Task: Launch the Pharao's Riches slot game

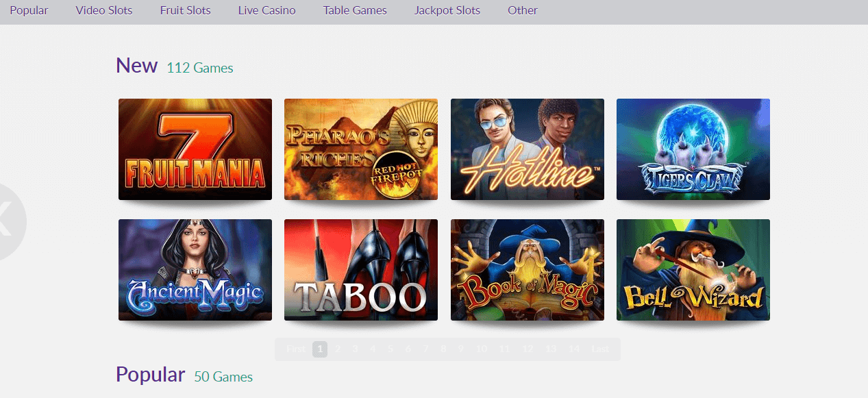Action: pyautogui.click(x=361, y=149)
